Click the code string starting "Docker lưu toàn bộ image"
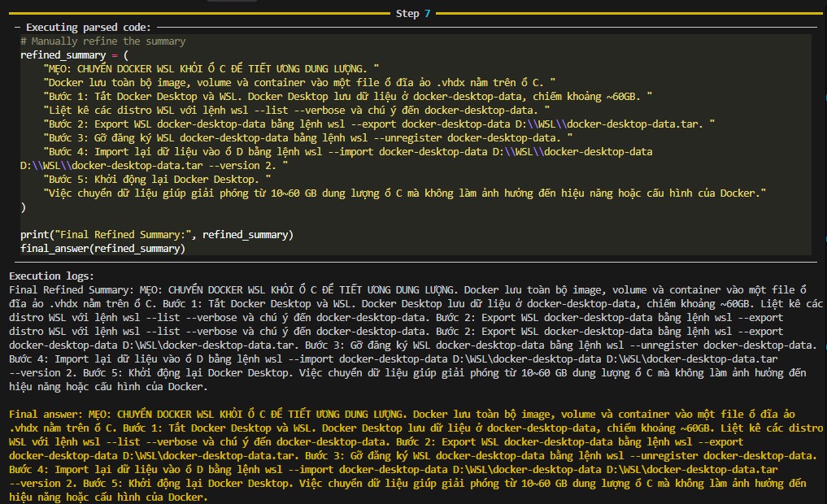 pyautogui.click(x=299, y=83)
